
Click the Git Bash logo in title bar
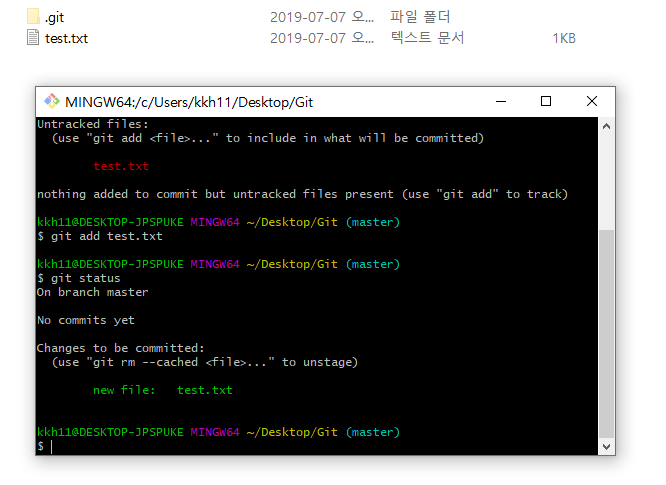click(52, 102)
